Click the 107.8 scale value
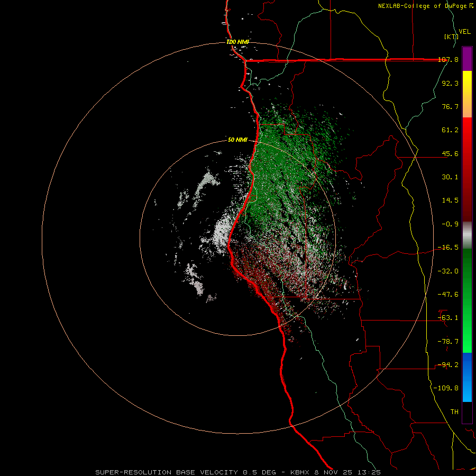 tap(448, 60)
